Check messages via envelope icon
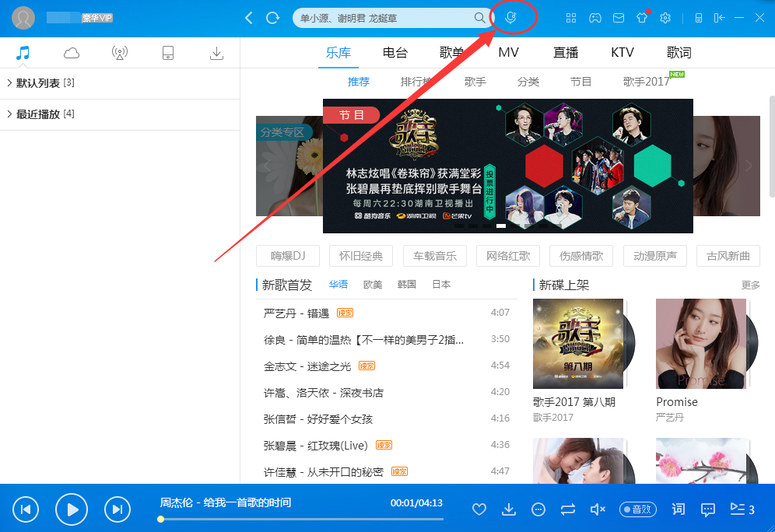 pos(618,16)
